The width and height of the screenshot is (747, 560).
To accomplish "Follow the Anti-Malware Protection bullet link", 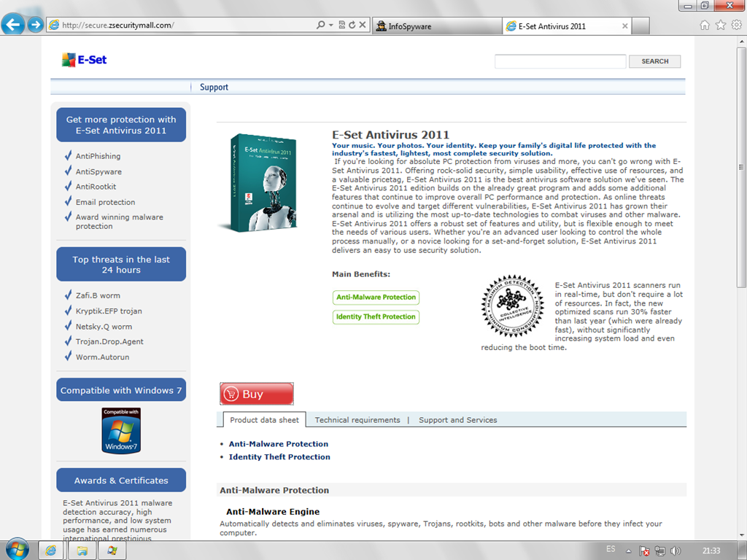I will [x=279, y=444].
